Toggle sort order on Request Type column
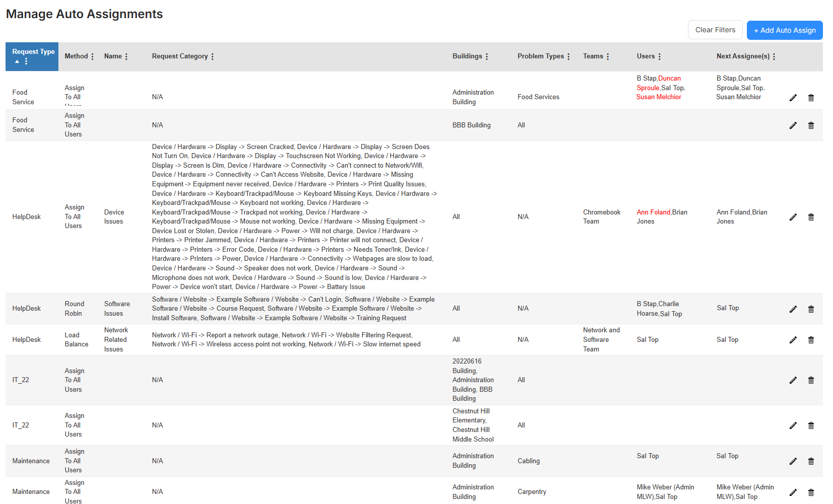 [17, 61]
